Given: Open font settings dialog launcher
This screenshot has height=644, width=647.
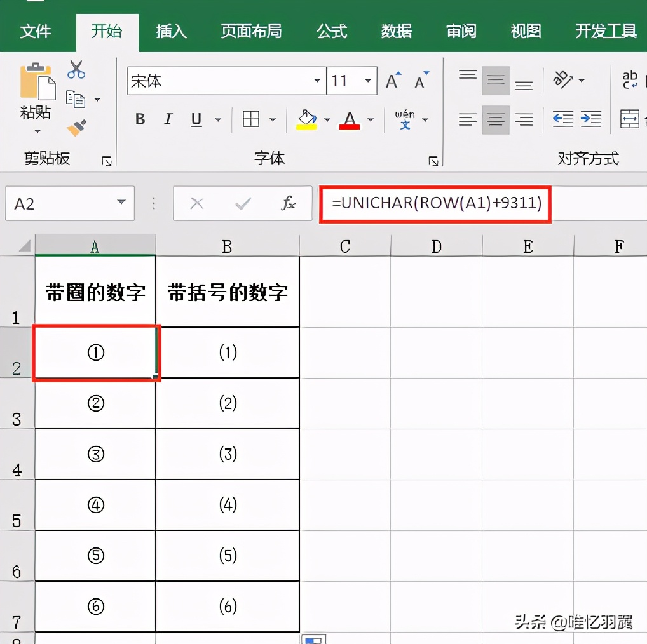Looking at the screenshot, I should click(x=433, y=161).
